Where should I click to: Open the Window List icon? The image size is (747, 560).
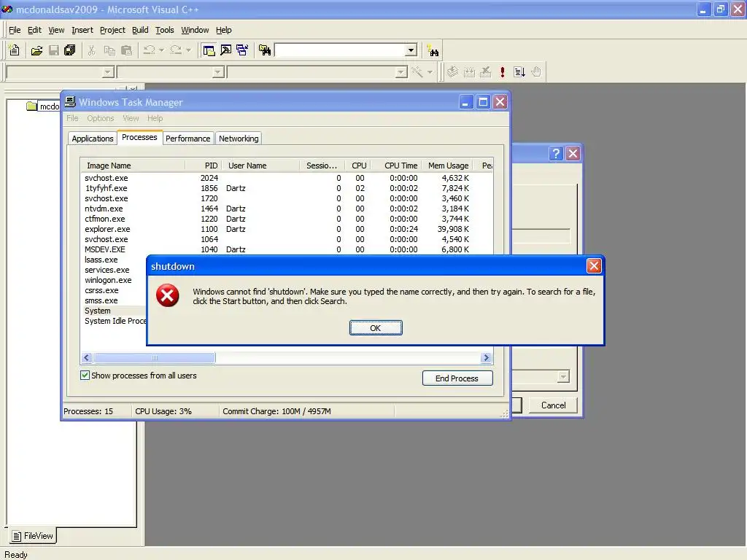point(242,50)
